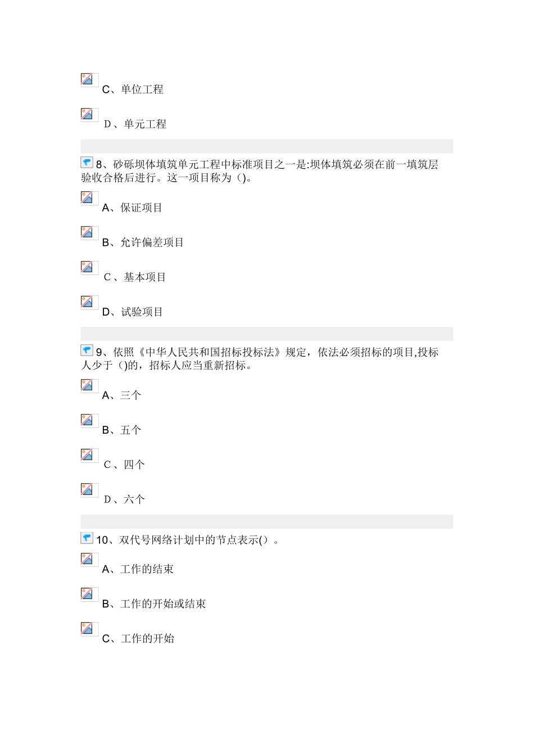Click the flag icon beside question 8
534x756 pixels.
(87, 163)
